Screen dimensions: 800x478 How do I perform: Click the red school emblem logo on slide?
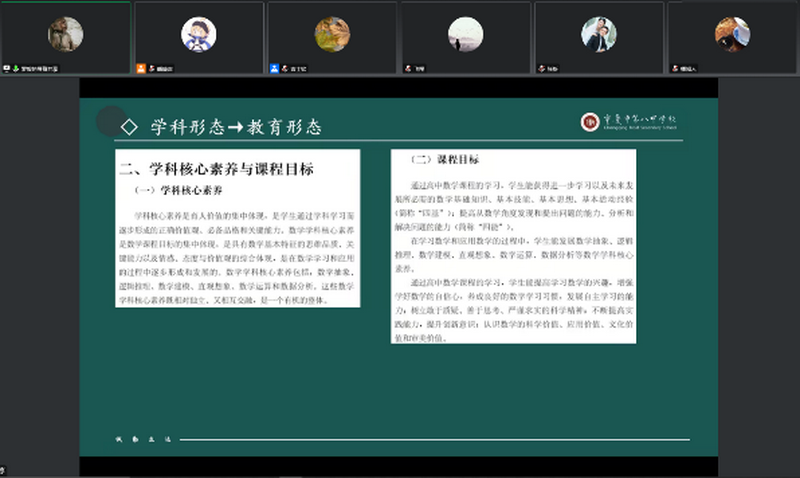[x=590, y=122]
